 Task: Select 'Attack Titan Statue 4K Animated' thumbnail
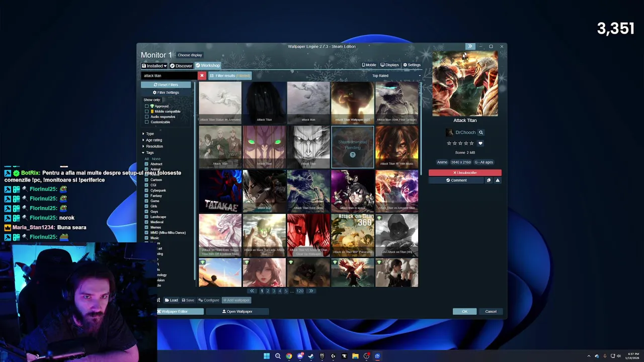[220, 102]
